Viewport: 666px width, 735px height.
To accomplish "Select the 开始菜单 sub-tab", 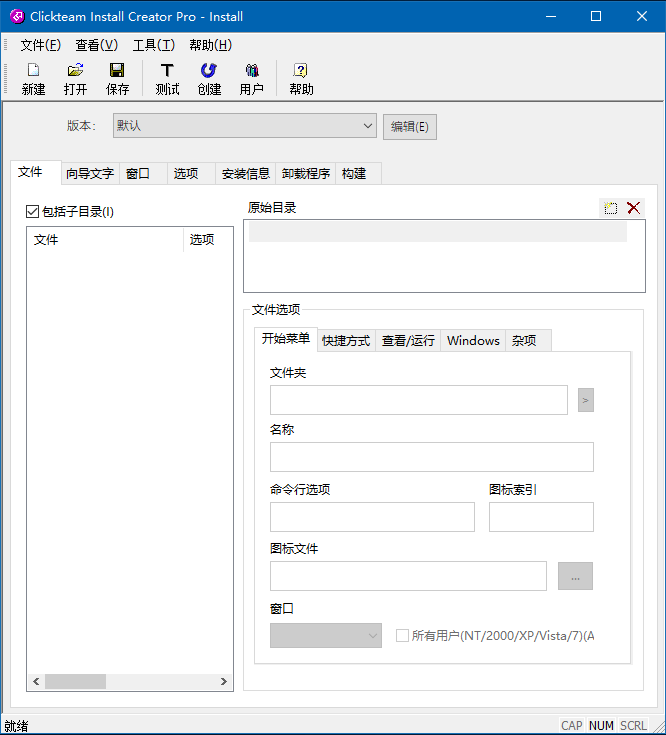I will pyautogui.click(x=286, y=338).
